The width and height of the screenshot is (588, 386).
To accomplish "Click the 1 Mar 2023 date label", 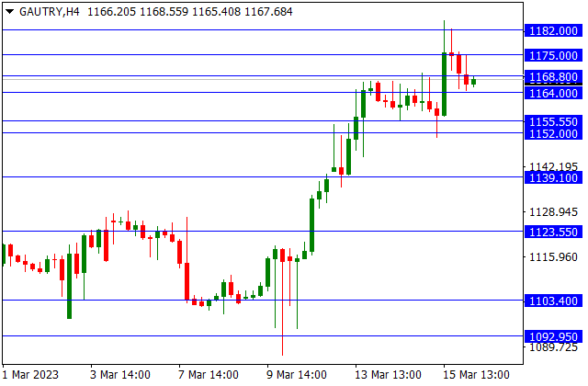I will tap(30, 374).
